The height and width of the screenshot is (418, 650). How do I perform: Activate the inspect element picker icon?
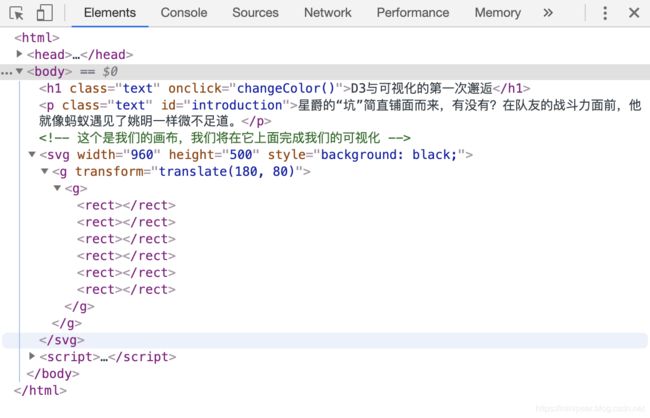17,13
